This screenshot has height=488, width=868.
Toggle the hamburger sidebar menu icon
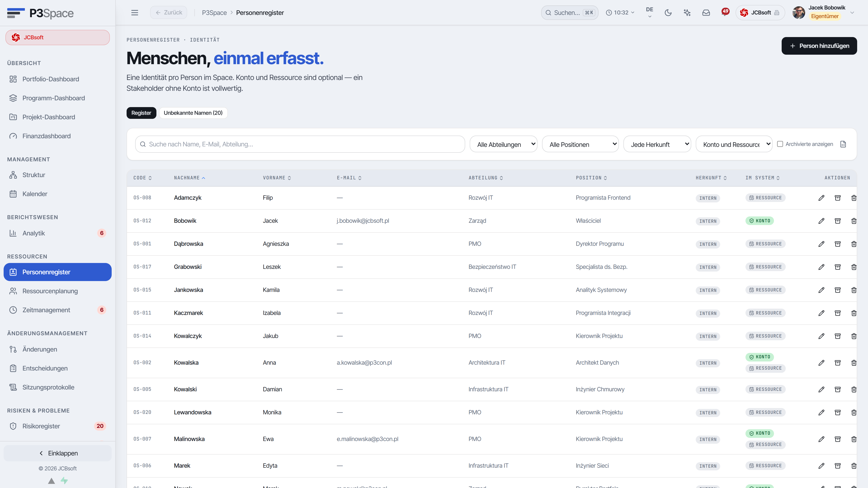coord(134,12)
